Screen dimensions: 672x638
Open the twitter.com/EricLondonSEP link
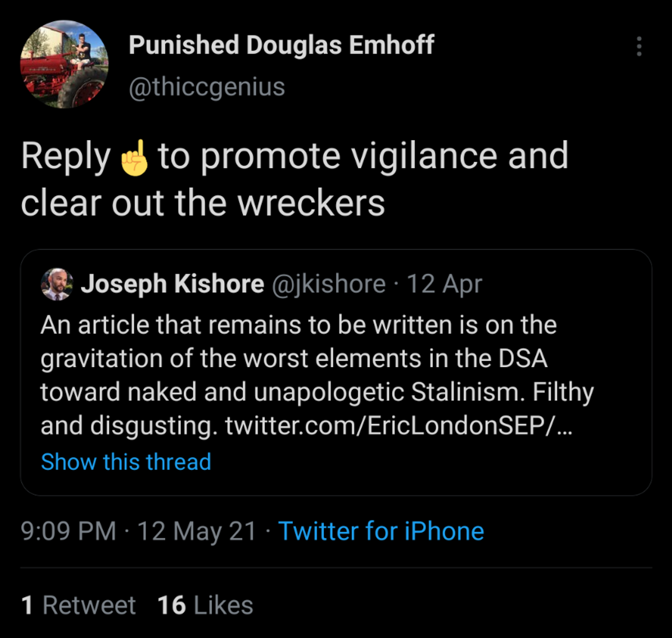[x=398, y=426]
